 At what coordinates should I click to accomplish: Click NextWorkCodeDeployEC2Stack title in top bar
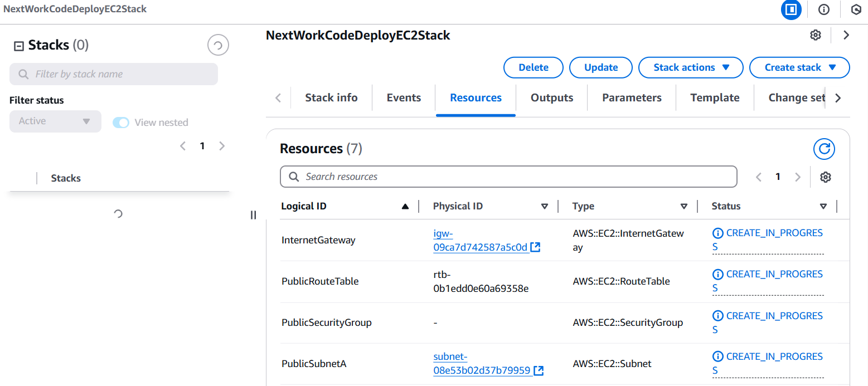(75, 9)
